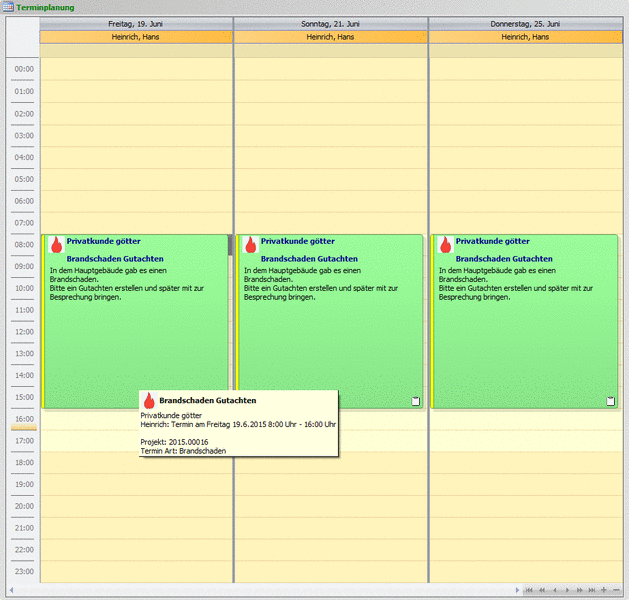Screen dimensions: 629x600
Task: Select the 23:00 time ruler label
Action: (x=24, y=571)
